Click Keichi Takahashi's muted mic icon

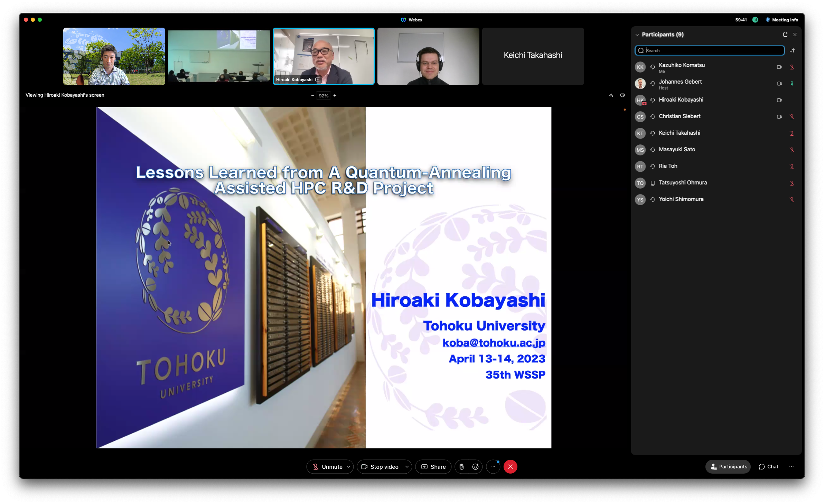tap(792, 133)
